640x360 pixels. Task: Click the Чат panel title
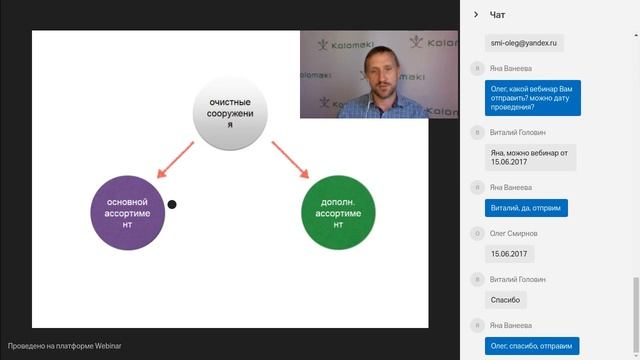[497, 15]
